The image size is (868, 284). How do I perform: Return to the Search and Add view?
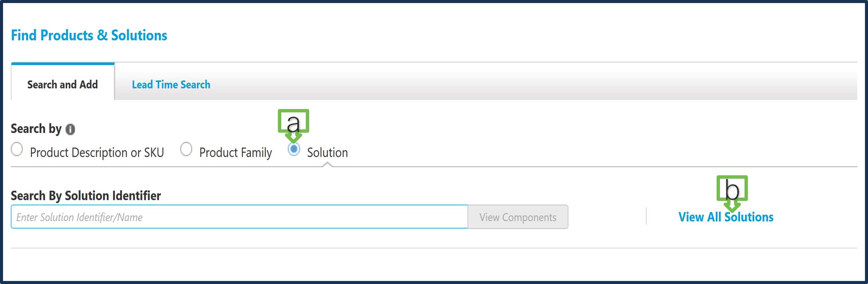tap(63, 84)
